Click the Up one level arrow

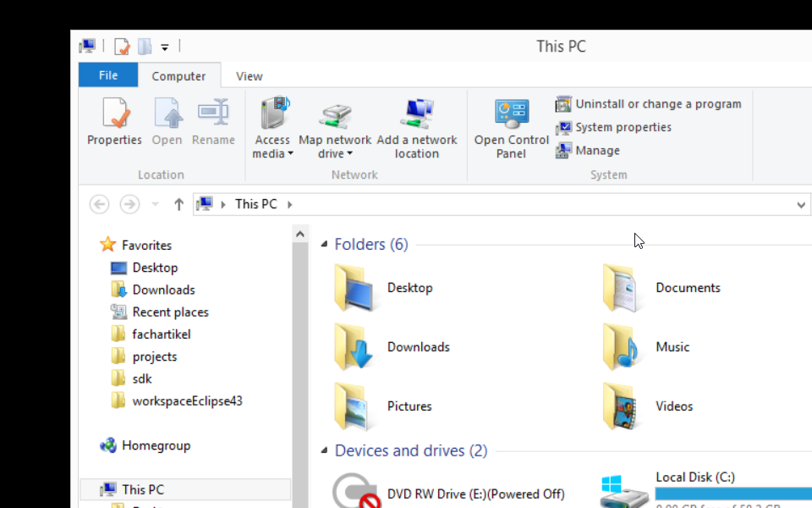(x=178, y=204)
